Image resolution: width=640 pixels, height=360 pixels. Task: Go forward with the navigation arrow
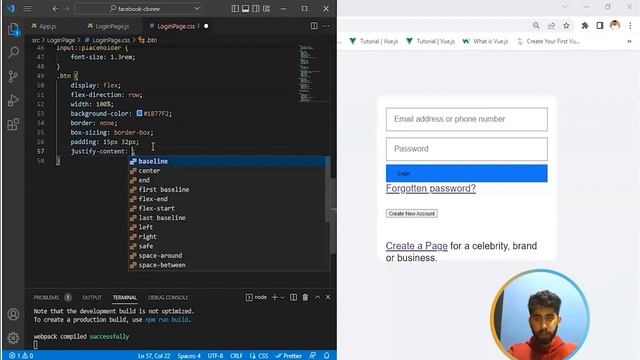coord(67,9)
